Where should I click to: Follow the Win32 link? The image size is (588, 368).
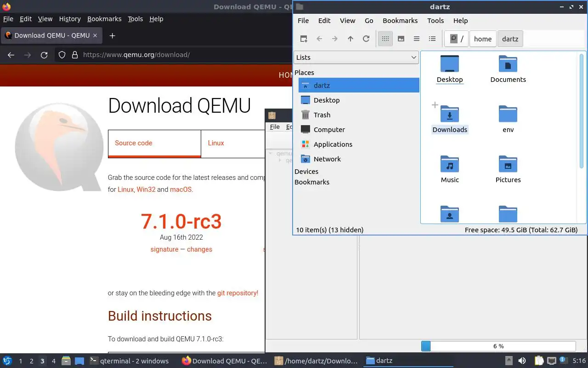click(146, 189)
